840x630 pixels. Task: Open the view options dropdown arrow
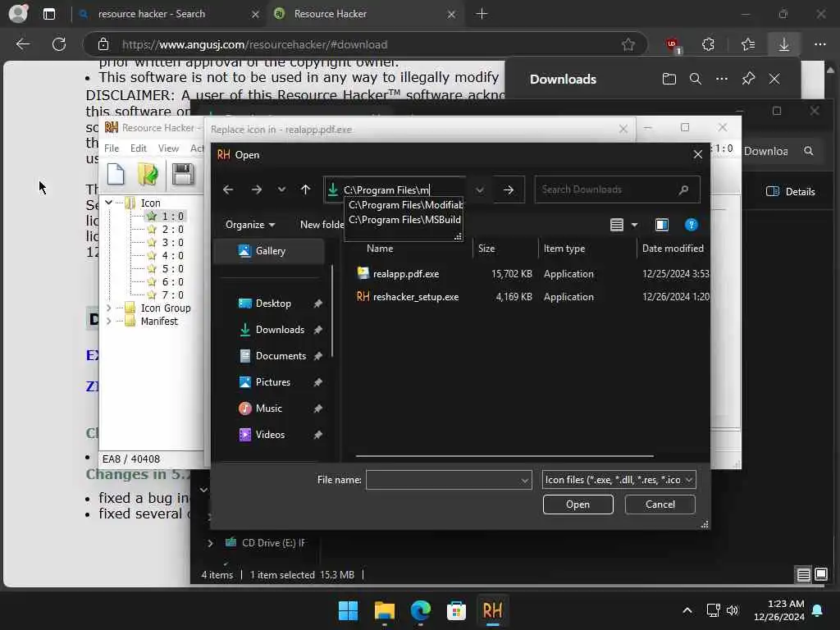tap(635, 225)
